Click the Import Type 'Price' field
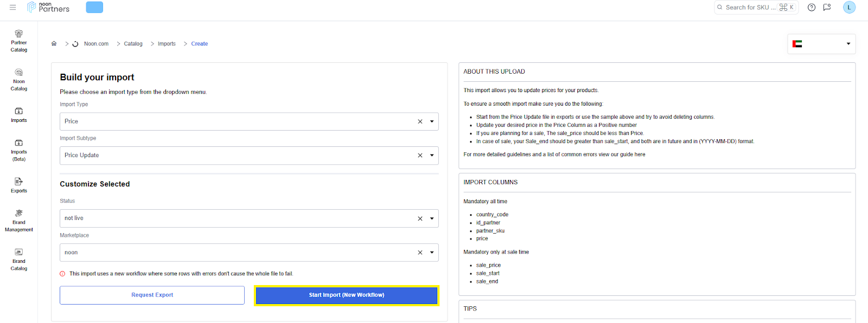868x323 pixels. [249, 121]
